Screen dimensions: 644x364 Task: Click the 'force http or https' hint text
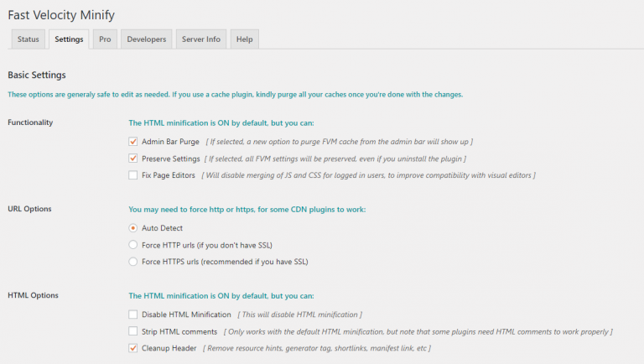(247, 210)
